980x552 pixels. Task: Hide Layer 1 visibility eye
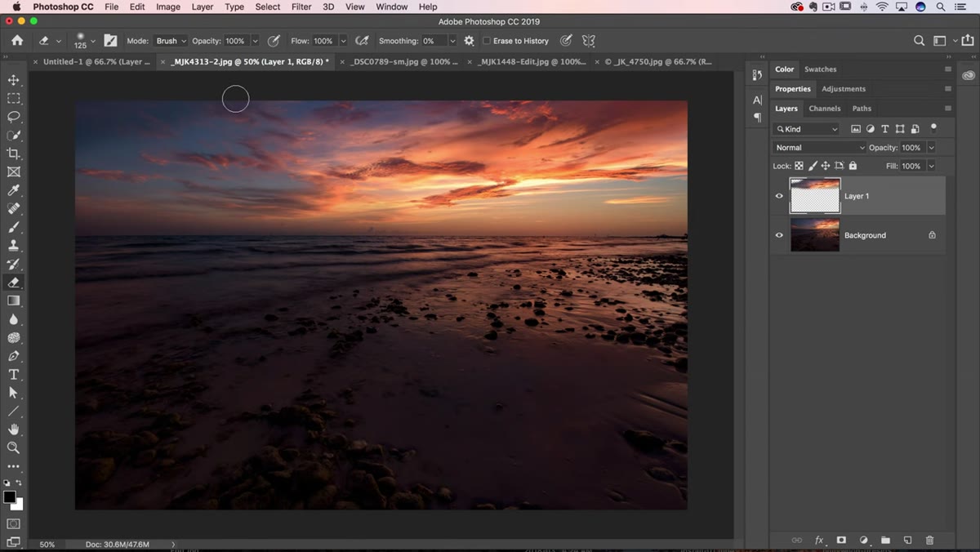coord(779,196)
